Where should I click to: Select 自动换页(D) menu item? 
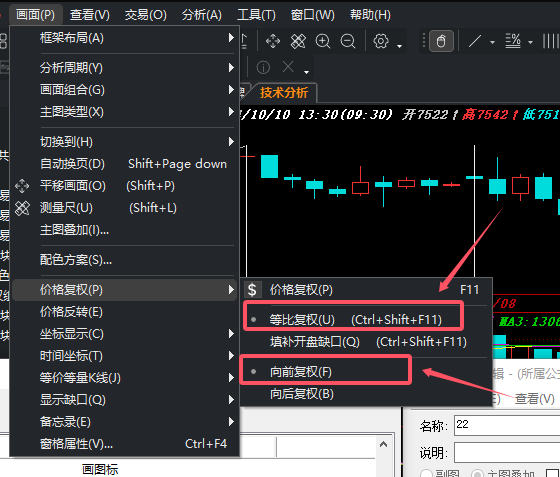(x=124, y=164)
